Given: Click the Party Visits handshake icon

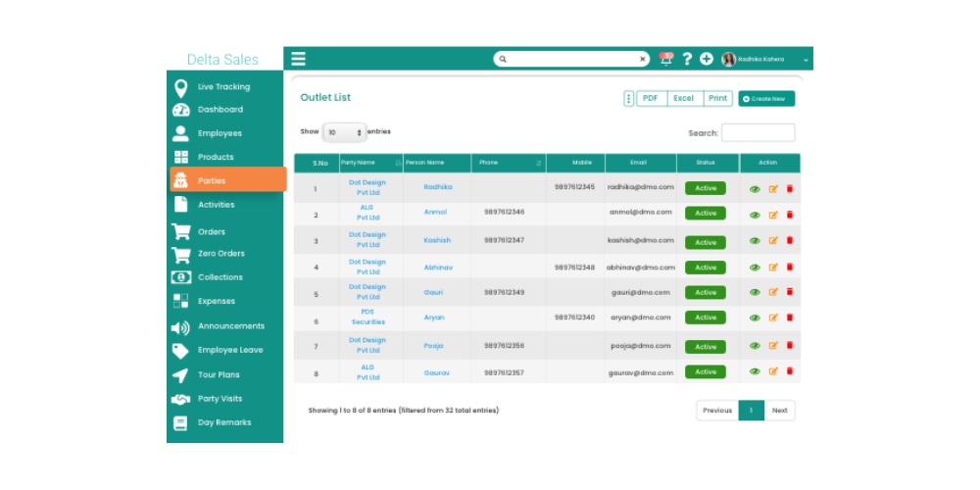Looking at the screenshot, I should (180, 399).
